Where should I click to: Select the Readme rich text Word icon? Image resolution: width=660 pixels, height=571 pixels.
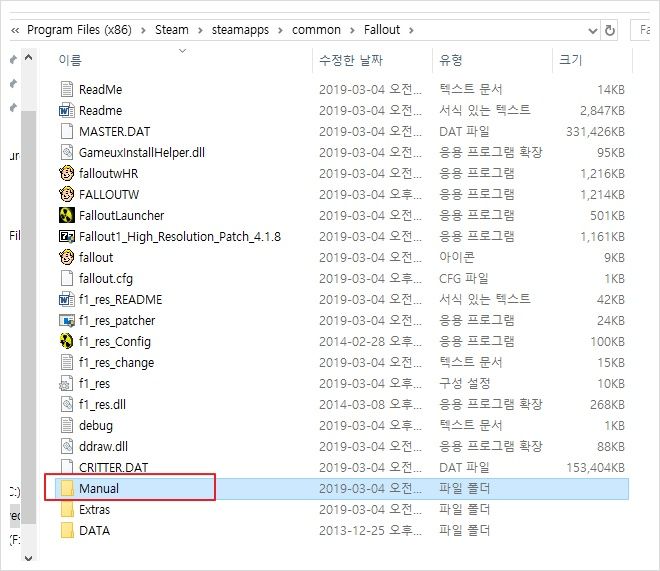[x=67, y=110]
